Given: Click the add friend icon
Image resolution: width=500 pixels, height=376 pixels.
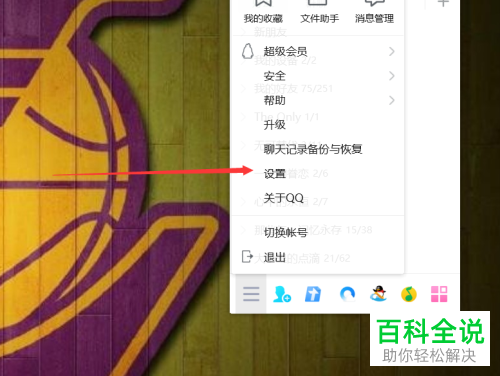Looking at the screenshot, I should pyautogui.click(x=282, y=294).
